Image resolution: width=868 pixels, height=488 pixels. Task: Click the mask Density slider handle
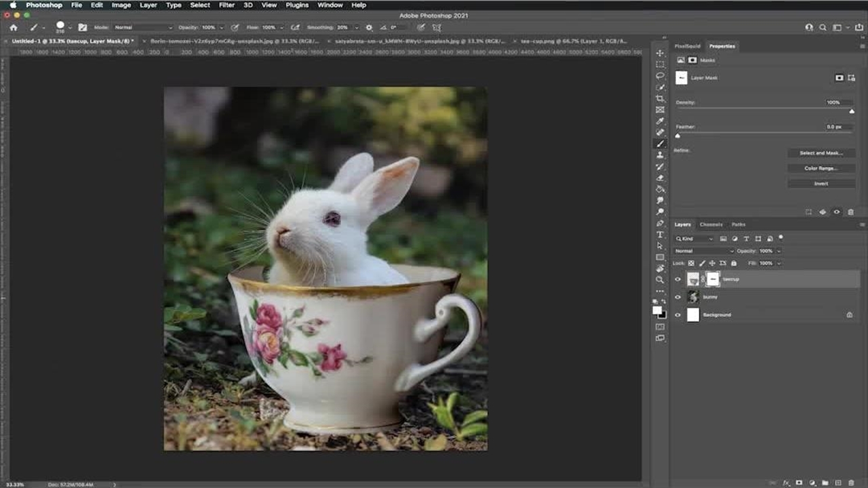click(852, 111)
